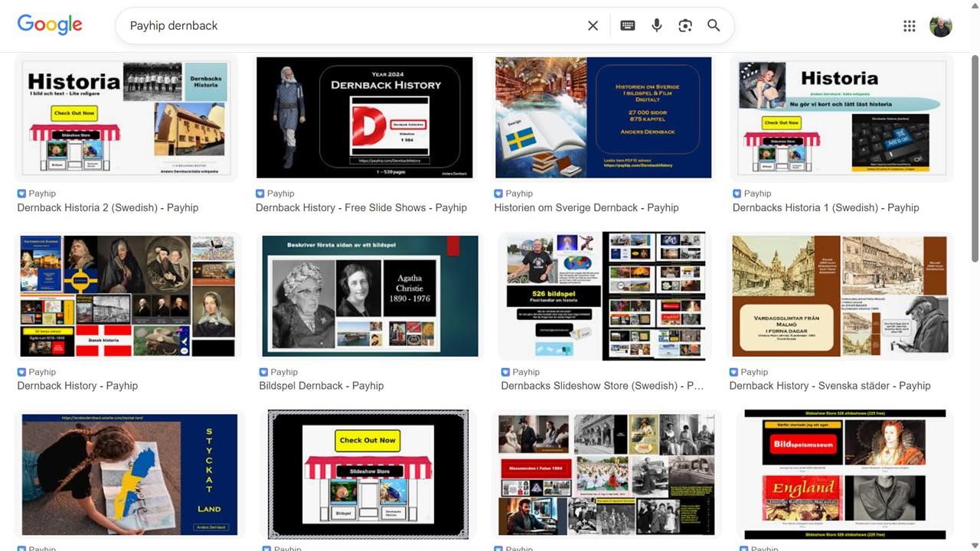Click the Google logo
980x551 pixels.
tap(50, 24)
